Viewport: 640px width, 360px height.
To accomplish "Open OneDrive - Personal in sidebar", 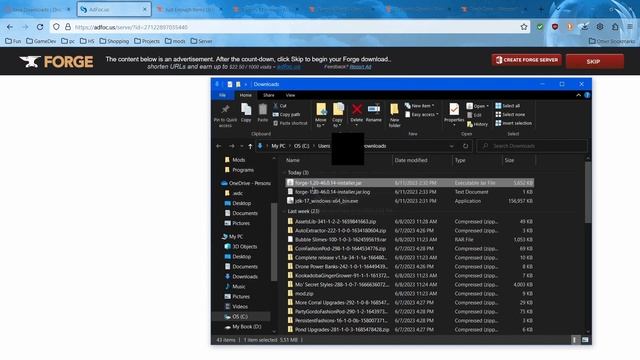I will 246,183.
